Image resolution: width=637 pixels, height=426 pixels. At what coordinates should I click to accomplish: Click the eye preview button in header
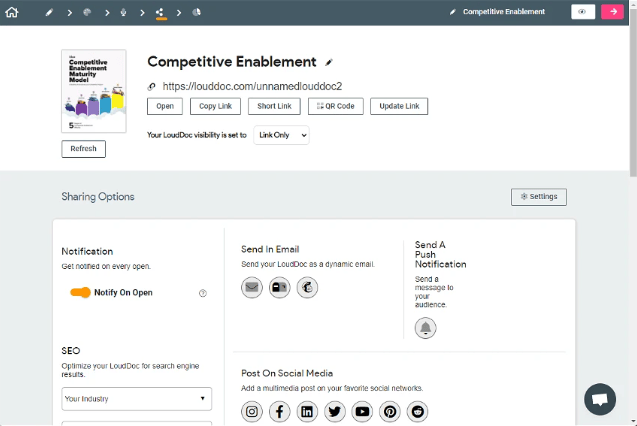coord(581,12)
